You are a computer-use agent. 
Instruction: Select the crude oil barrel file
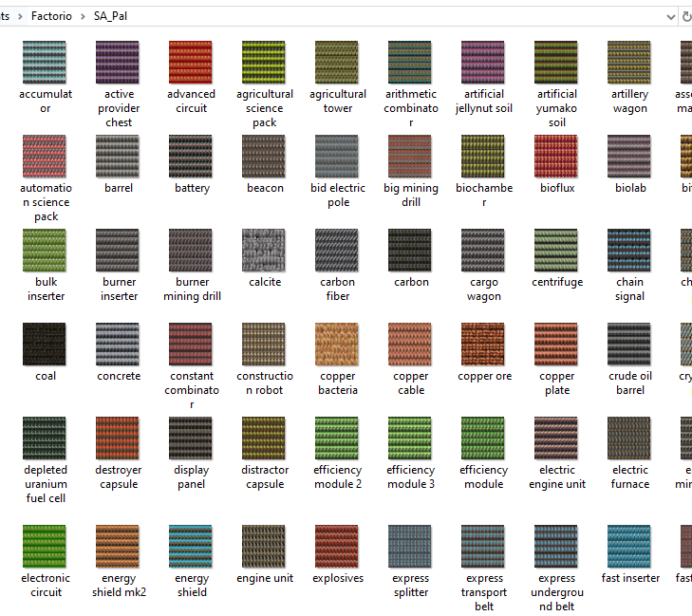click(x=629, y=345)
